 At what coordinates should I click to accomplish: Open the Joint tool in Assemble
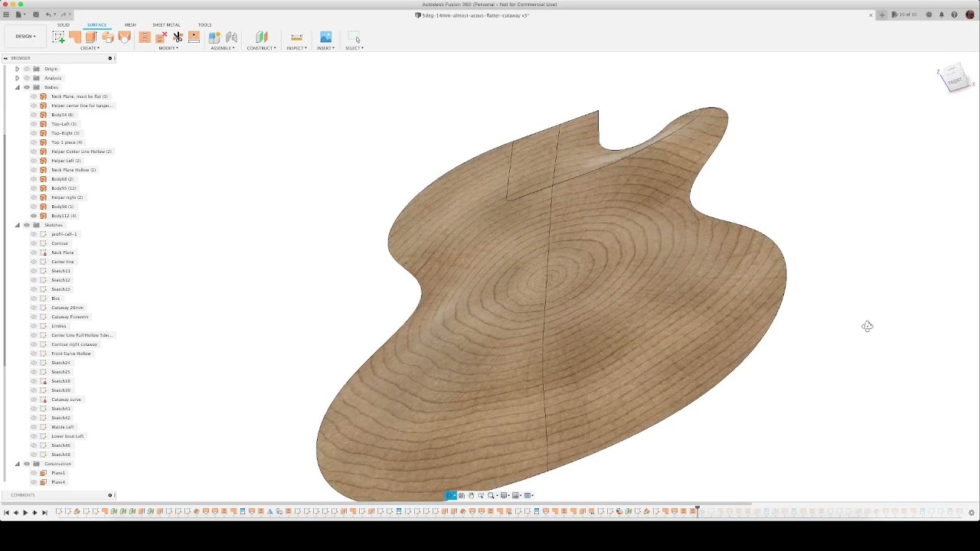tap(231, 37)
